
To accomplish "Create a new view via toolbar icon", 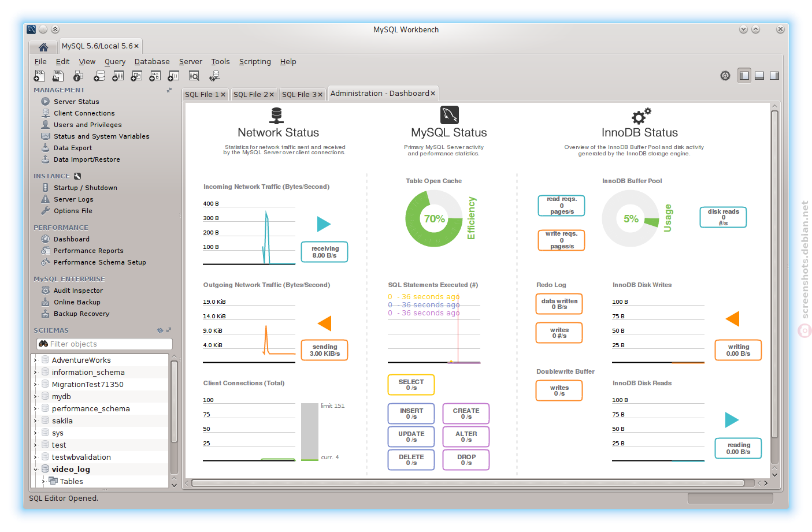I will (136, 76).
